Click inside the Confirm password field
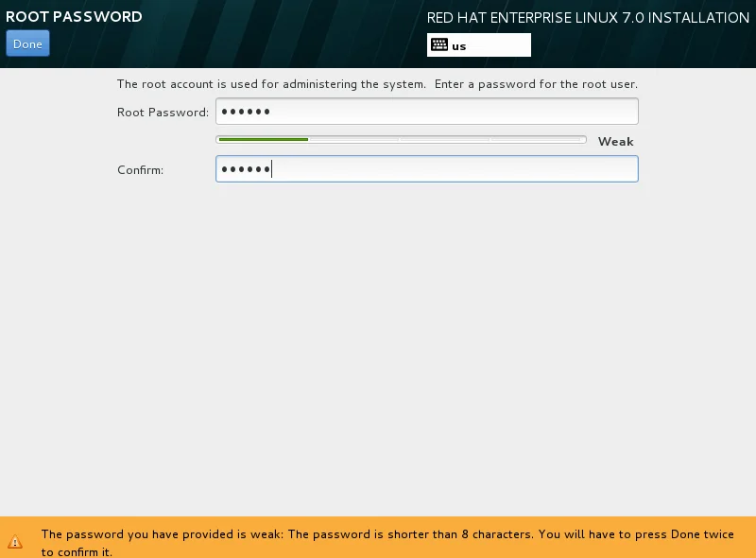This screenshot has width=756, height=558. coord(427,169)
